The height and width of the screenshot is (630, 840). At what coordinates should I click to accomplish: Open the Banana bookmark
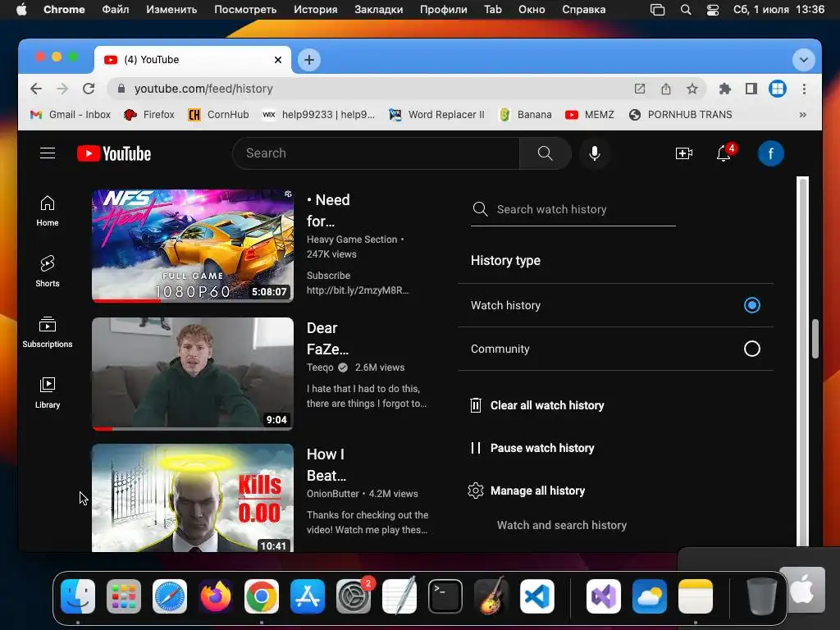pyautogui.click(x=525, y=114)
